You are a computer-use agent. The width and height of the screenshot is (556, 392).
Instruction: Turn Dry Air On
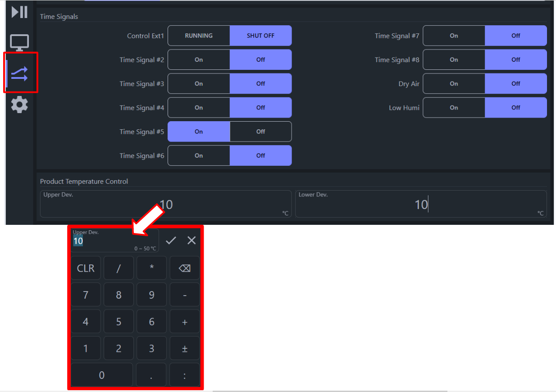454,83
